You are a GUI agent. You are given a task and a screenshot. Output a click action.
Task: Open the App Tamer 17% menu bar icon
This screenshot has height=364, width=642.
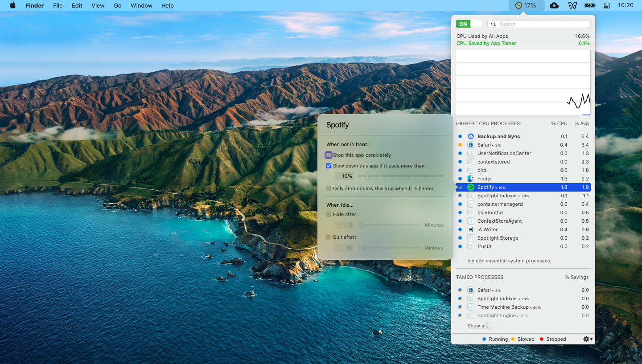[526, 5]
